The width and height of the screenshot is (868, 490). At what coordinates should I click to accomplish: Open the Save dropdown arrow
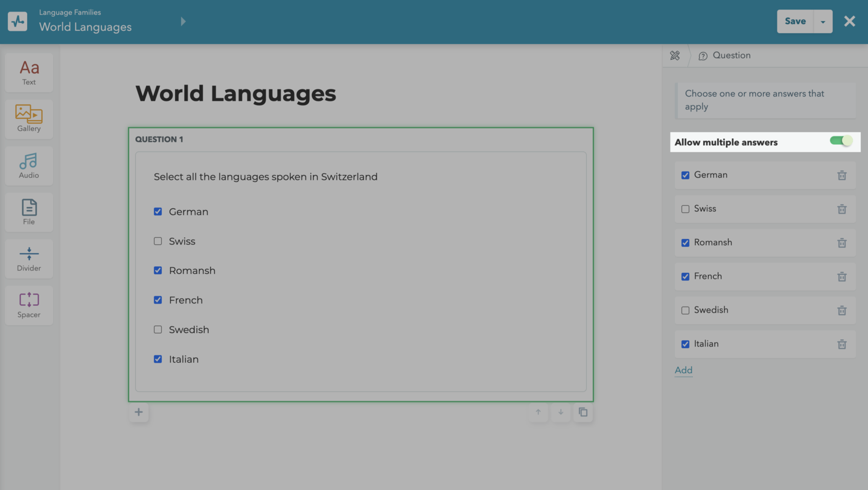click(x=823, y=22)
